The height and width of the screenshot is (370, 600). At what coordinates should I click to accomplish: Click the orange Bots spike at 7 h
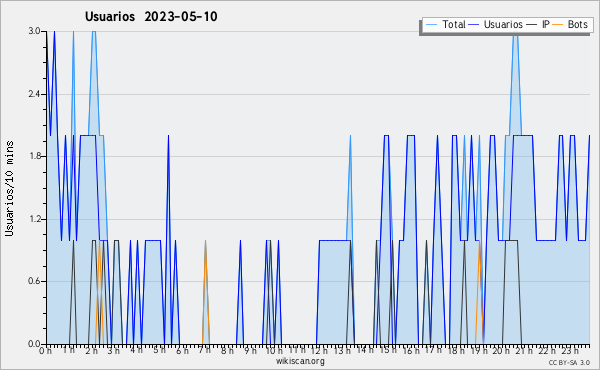205,291
